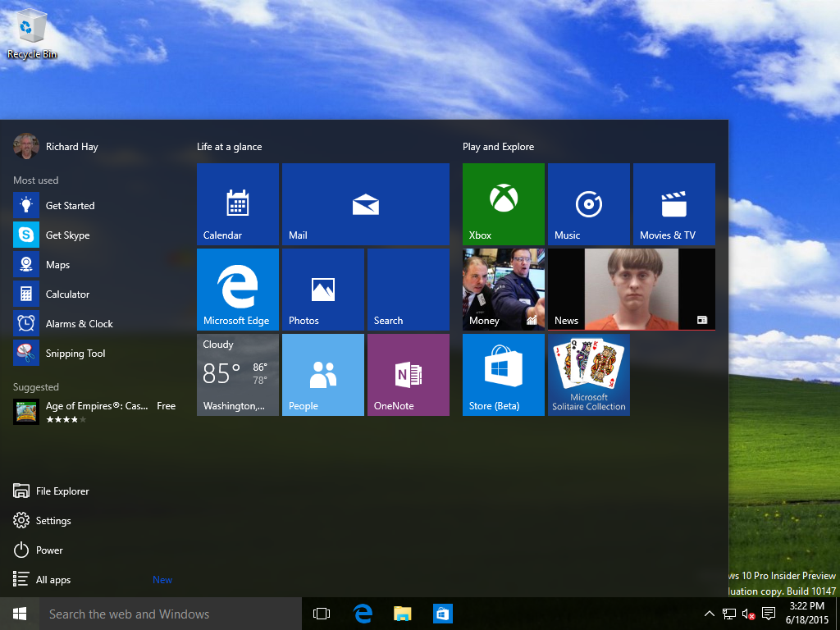Open the Music tile
The width and height of the screenshot is (840, 630).
(588, 204)
